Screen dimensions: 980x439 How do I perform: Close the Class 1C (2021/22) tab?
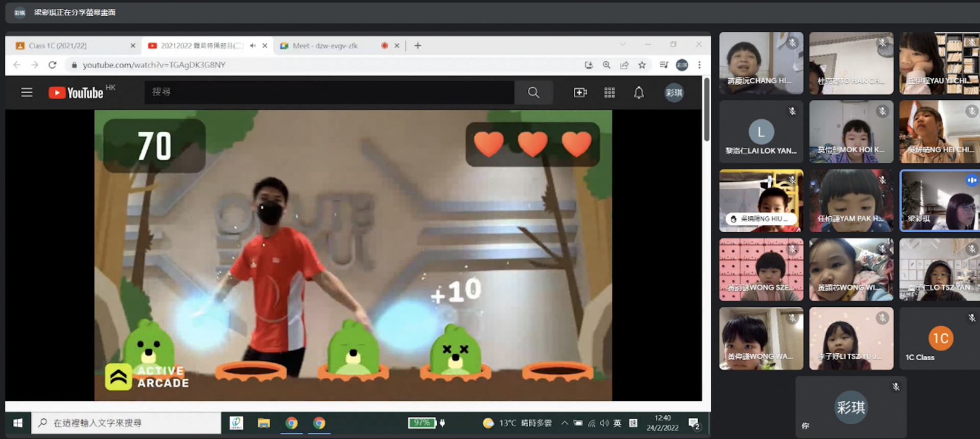(133, 45)
